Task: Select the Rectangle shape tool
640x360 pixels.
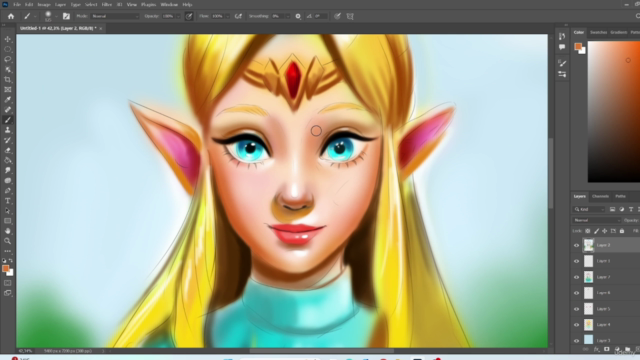Action: click(7, 221)
